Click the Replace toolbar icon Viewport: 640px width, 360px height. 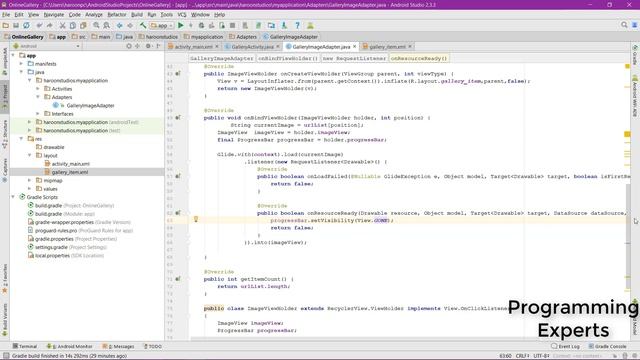point(107,25)
